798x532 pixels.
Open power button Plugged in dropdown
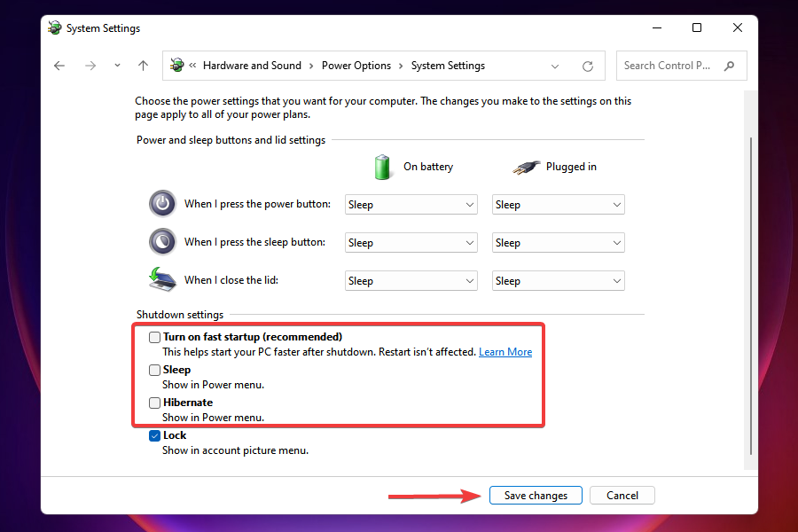559,205
